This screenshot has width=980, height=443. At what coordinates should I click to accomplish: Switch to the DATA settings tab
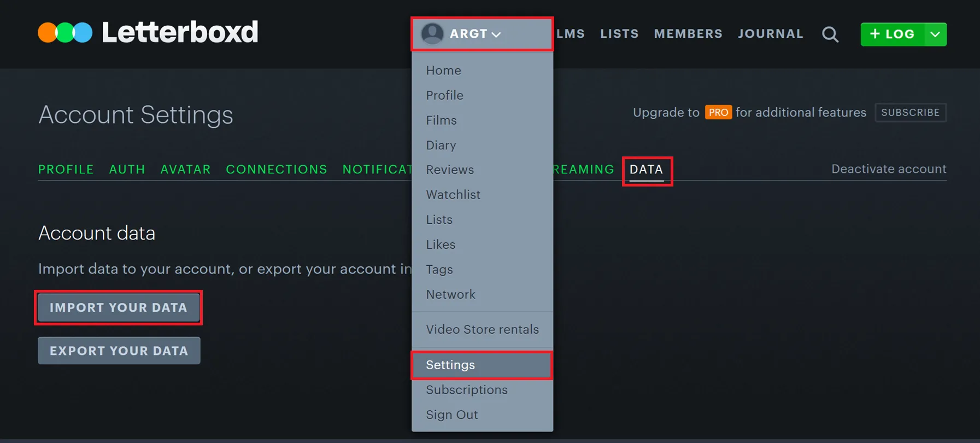point(645,170)
